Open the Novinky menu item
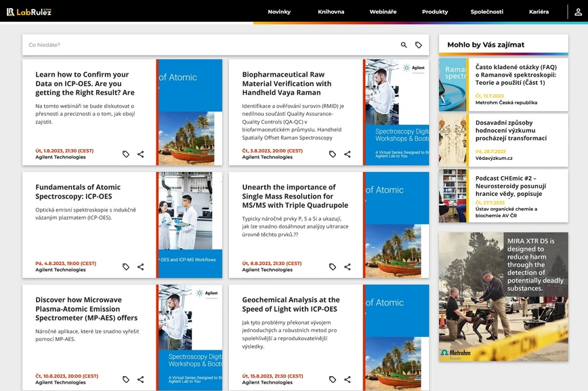Image resolution: width=588 pixels, height=391 pixels. point(279,12)
